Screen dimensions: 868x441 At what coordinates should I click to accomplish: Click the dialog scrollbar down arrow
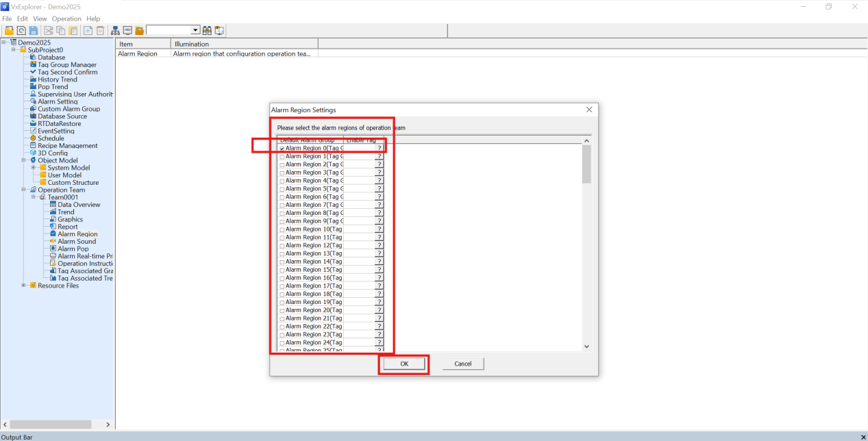click(x=586, y=346)
